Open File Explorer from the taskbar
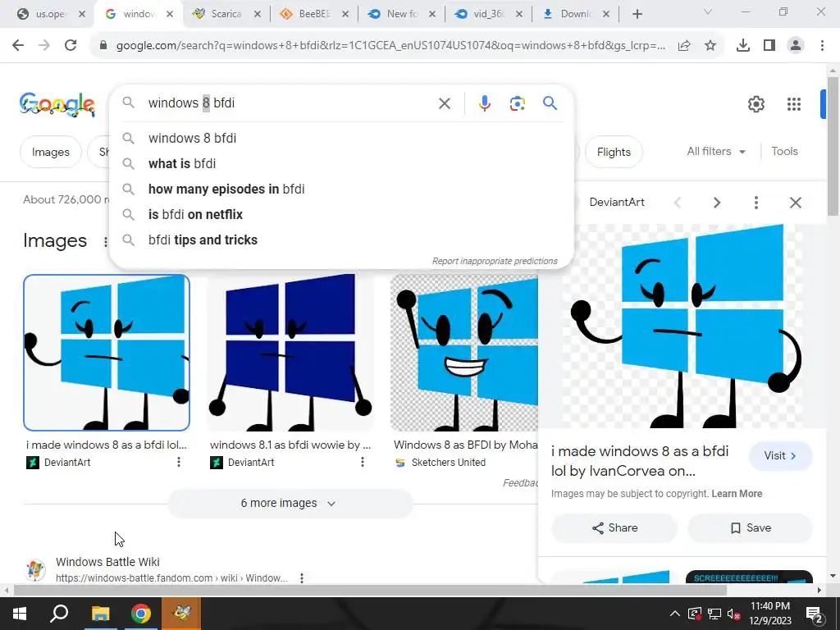840x630 pixels. 99,614
